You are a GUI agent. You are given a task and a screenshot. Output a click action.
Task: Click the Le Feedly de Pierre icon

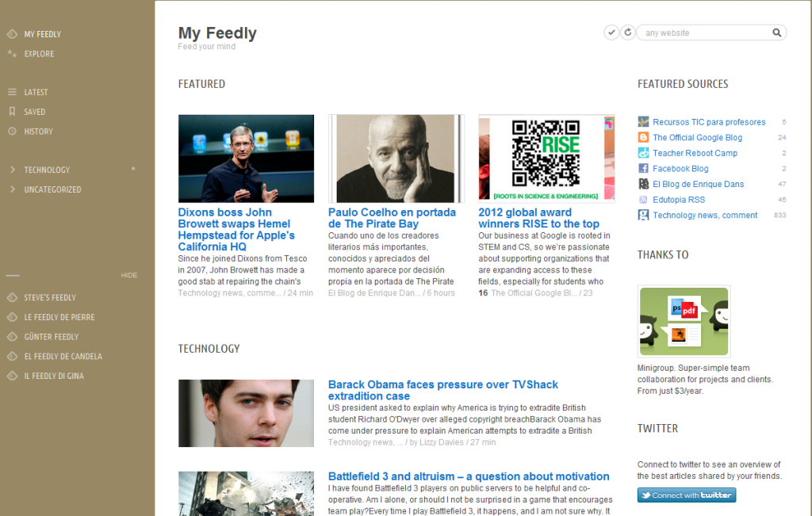(x=13, y=317)
